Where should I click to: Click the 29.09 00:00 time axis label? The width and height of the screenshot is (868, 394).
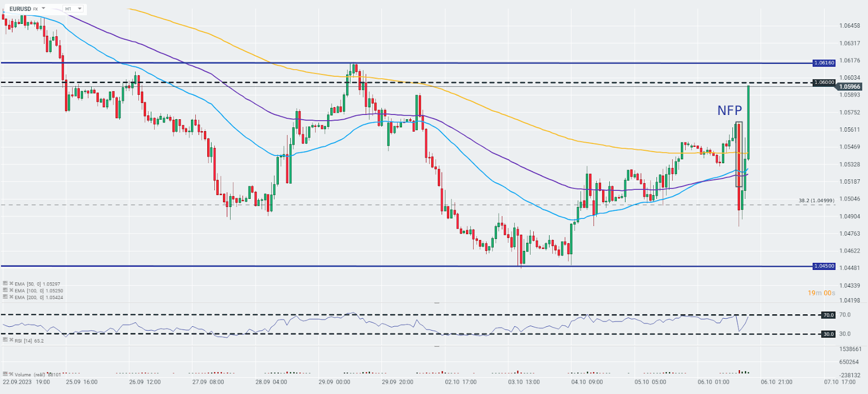[x=334, y=382]
